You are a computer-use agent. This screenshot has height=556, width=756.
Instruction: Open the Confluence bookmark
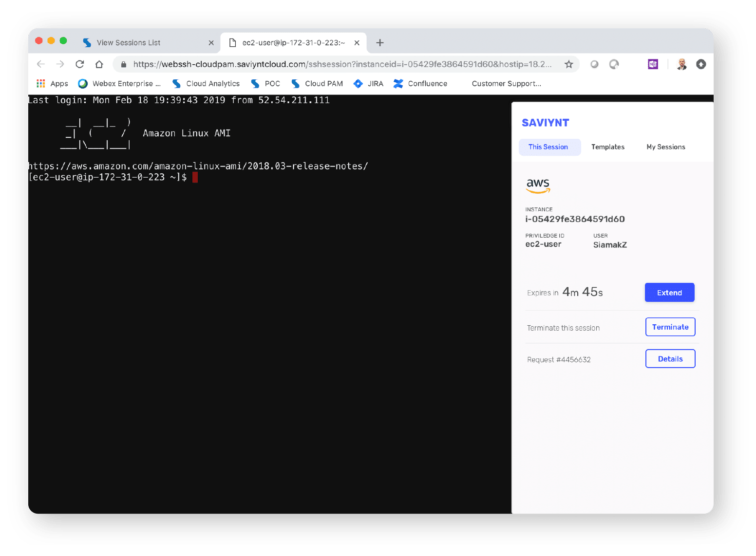(420, 84)
